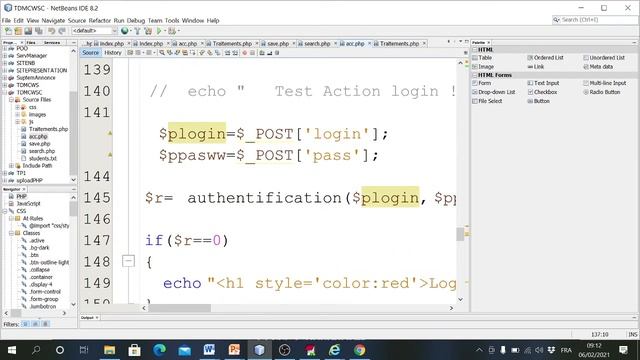Image resolution: width=640 pixels, height=360 pixels.
Task: Click the Build Project hammer icon
Action: [x=137, y=31]
